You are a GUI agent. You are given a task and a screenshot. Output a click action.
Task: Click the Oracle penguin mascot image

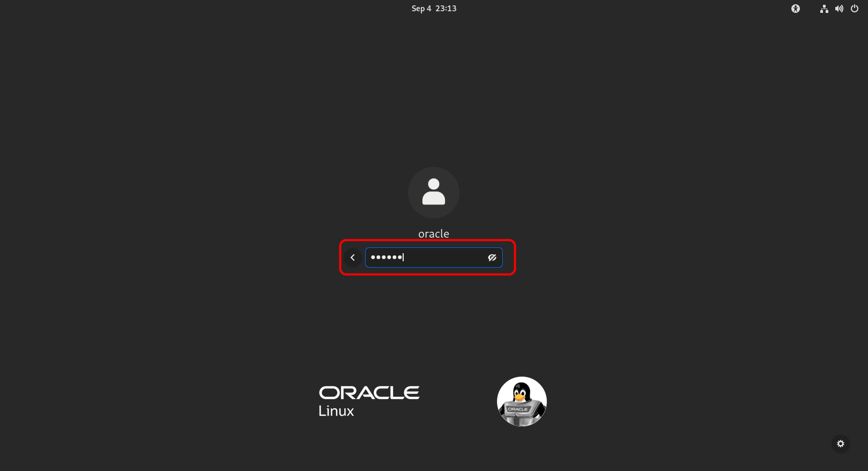tap(522, 401)
